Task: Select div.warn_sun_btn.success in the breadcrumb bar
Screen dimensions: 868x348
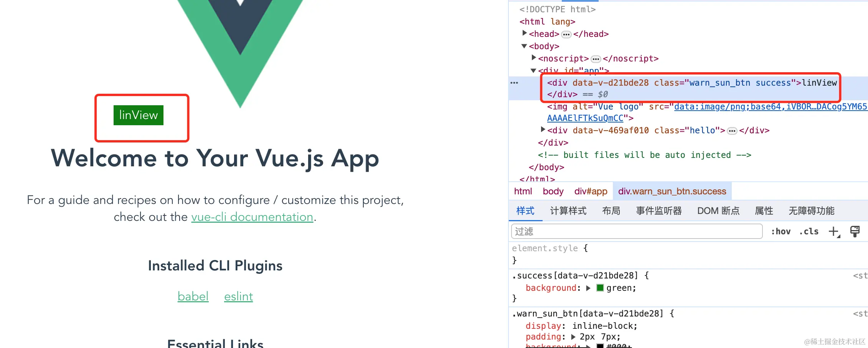Action: (672, 191)
